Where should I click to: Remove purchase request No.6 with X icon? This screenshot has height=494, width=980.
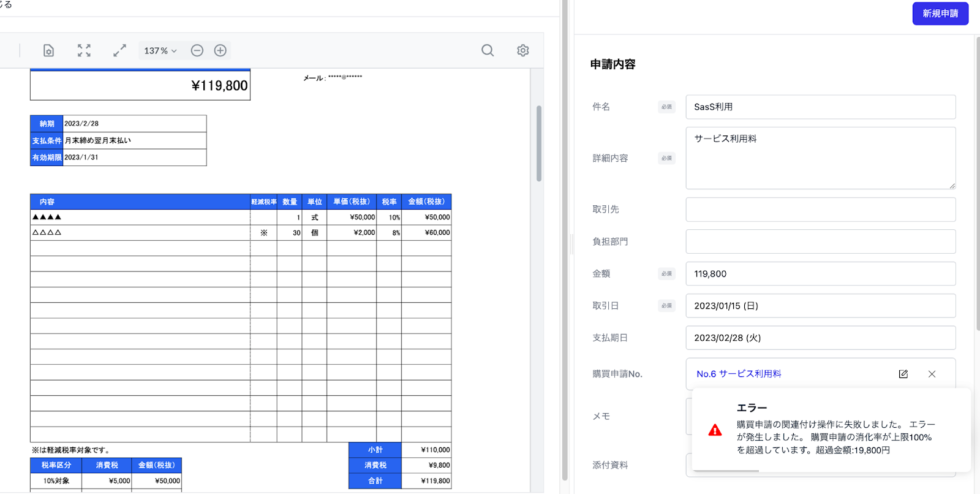pyautogui.click(x=932, y=374)
